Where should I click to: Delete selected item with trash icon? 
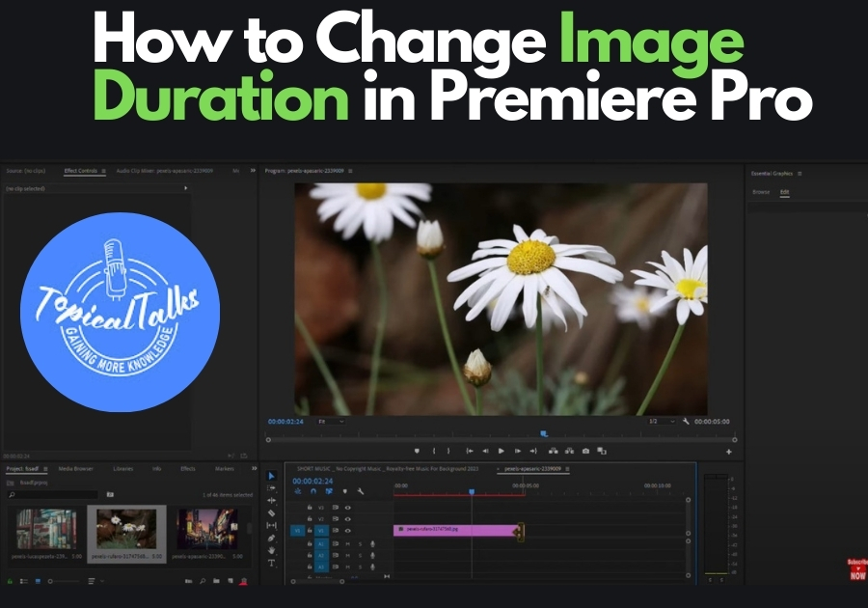click(244, 581)
